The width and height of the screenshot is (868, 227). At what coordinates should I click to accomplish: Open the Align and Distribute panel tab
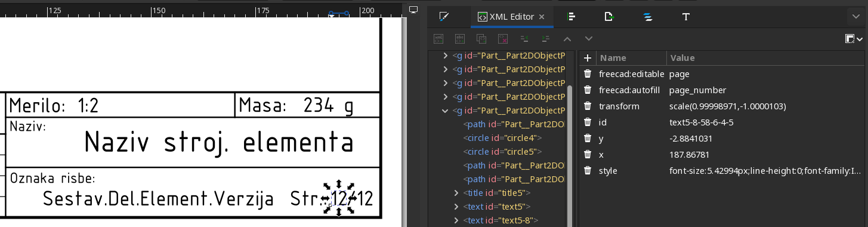[x=572, y=17]
